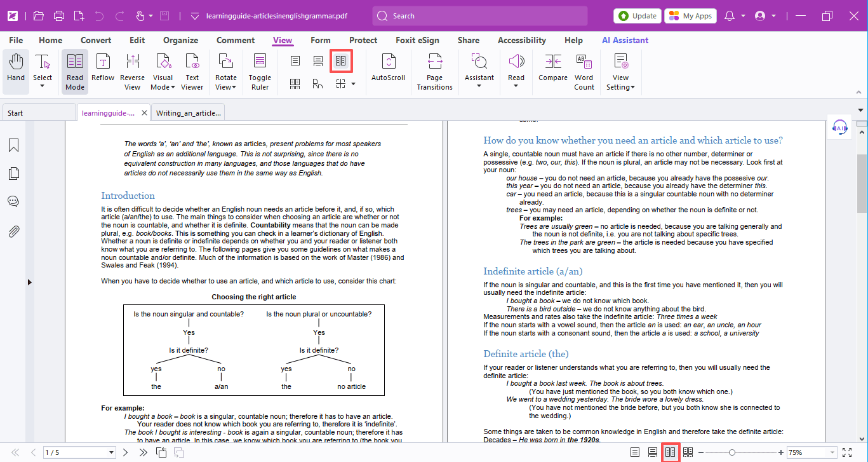
Task: Click the page number box
Action: point(79,452)
